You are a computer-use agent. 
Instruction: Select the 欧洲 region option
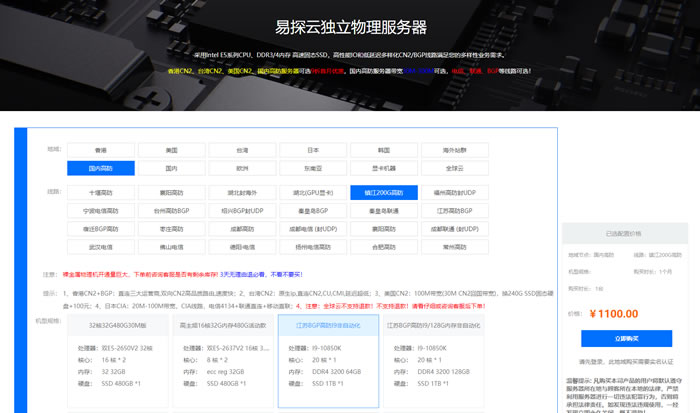[x=242, y=168]
